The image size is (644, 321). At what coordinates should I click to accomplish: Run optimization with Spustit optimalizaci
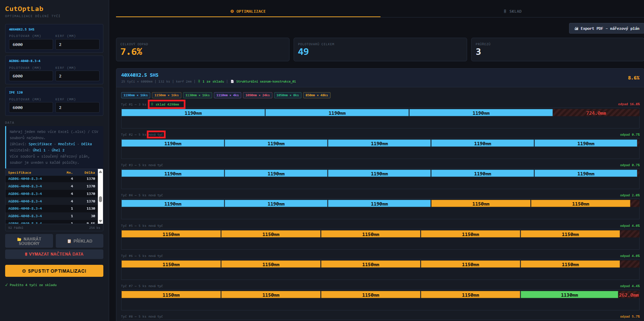[54, 271]
